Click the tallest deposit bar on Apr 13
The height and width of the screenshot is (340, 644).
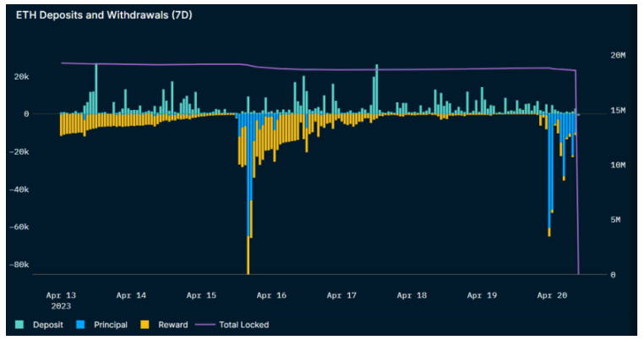96,89
